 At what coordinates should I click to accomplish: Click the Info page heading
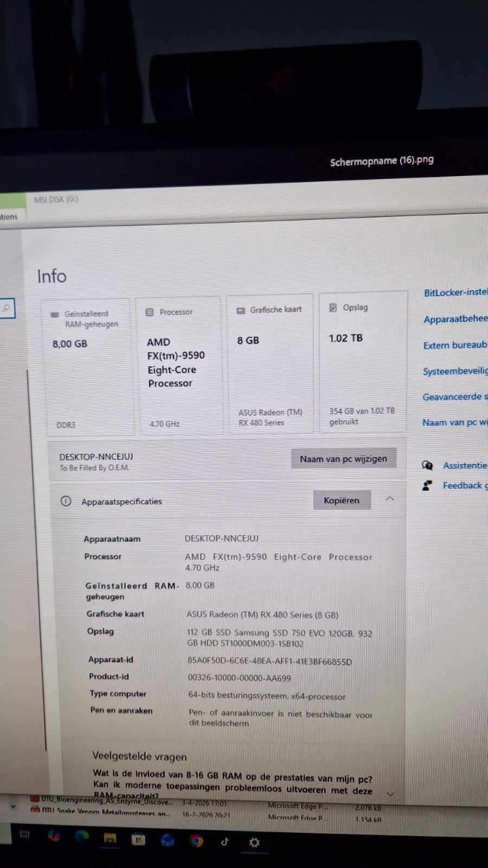coord(52,276)
